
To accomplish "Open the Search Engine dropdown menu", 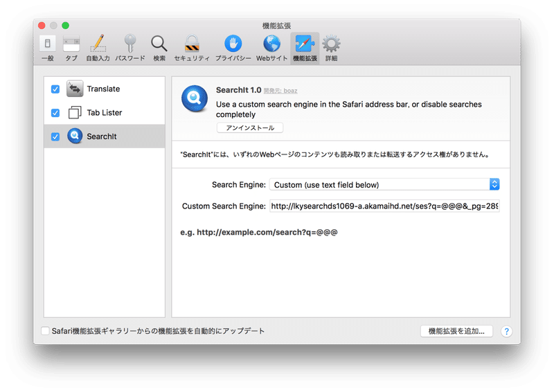I will (384, 184).
